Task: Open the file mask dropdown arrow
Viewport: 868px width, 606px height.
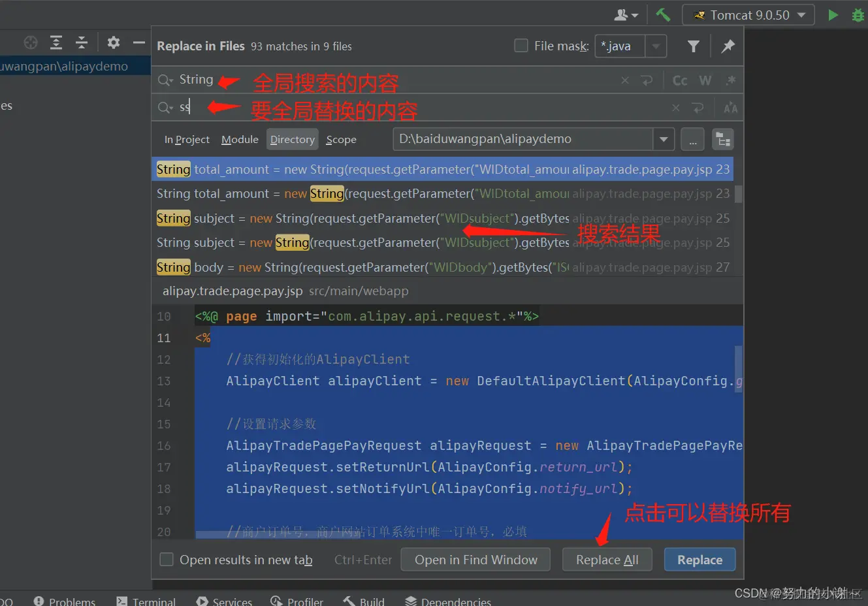Action: click(x=656, y=46)
